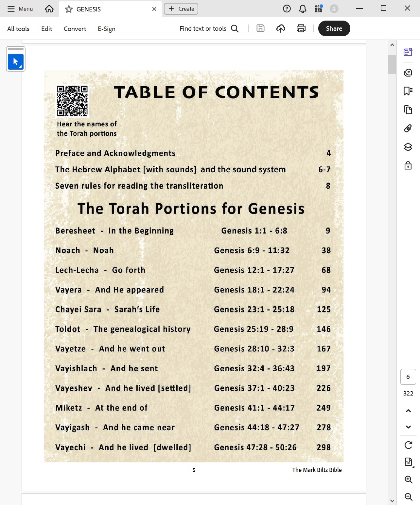Click 'Noach - Noah' entry
Screen dimensions: 420x505
click(x=84, y=250)
